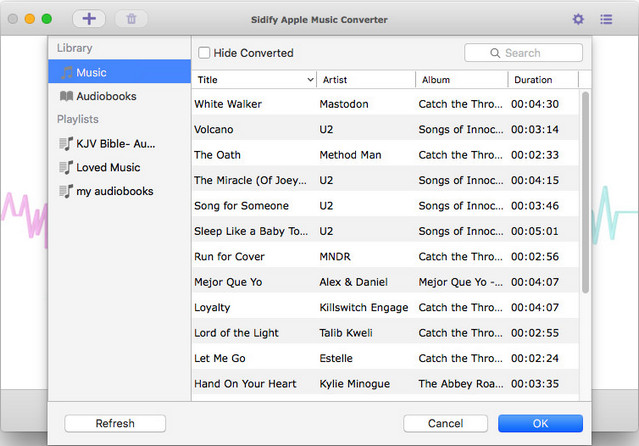Click artist Talib Kweli

346,333
